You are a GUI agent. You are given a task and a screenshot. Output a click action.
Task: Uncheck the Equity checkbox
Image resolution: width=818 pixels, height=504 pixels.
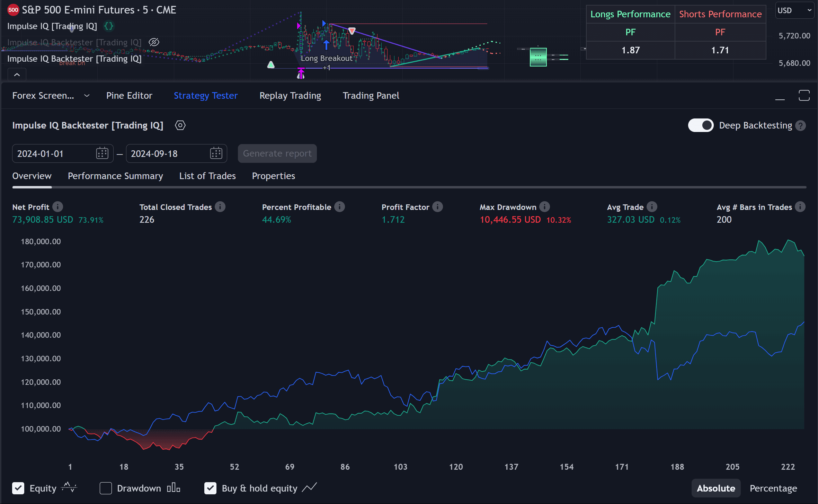point(18,488)
